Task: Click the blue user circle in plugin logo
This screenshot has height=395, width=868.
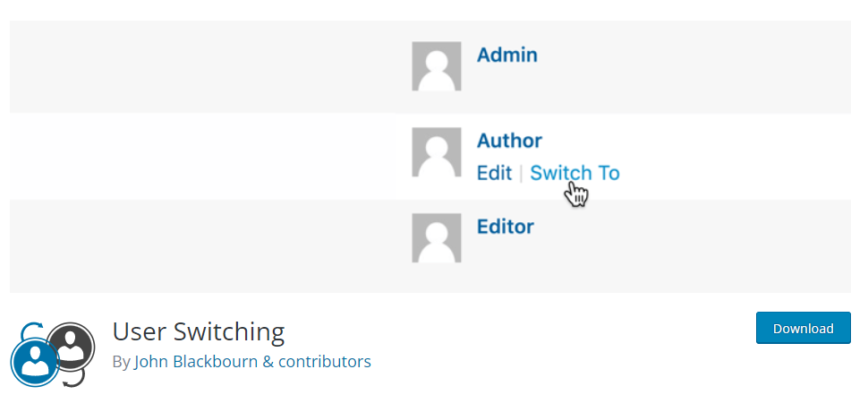Action: (x=35, y=362)
